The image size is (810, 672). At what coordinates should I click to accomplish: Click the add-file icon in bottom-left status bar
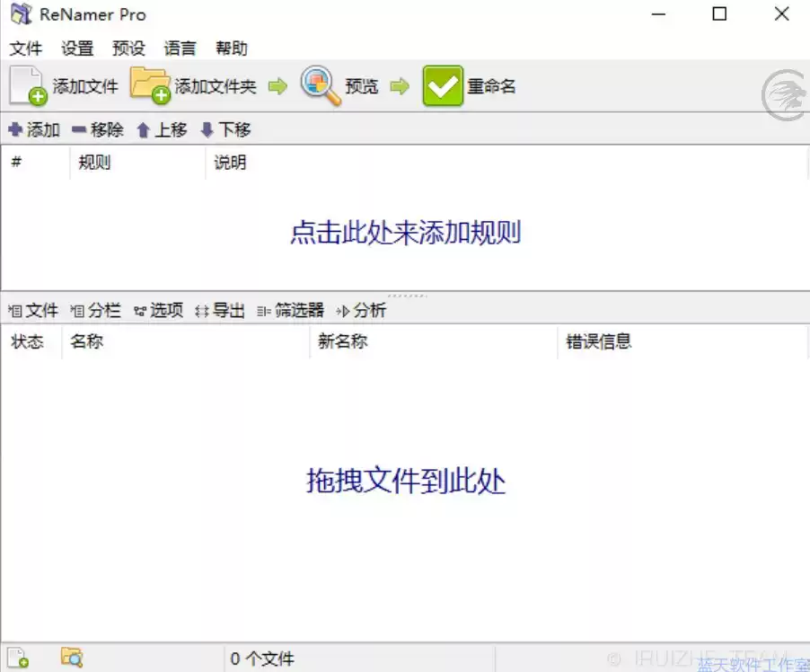[x=18, y=658]
